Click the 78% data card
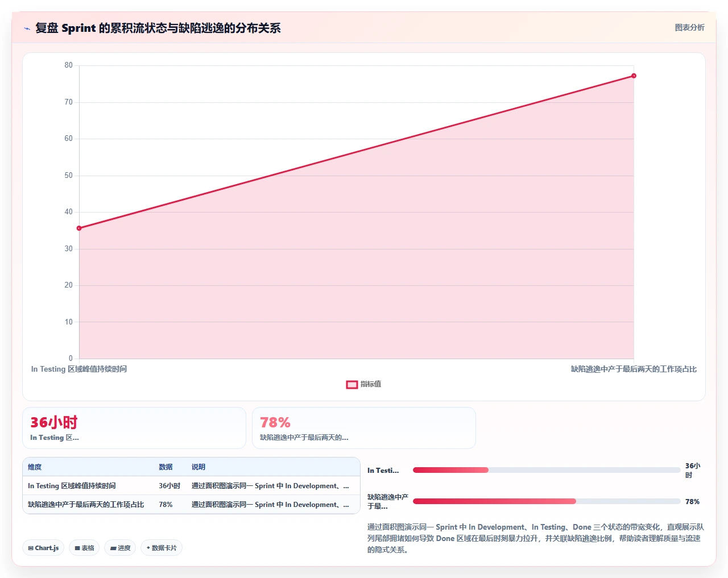The width and height of the screenshot is (728, 578). pyautogui.click(x=364, y=428)
